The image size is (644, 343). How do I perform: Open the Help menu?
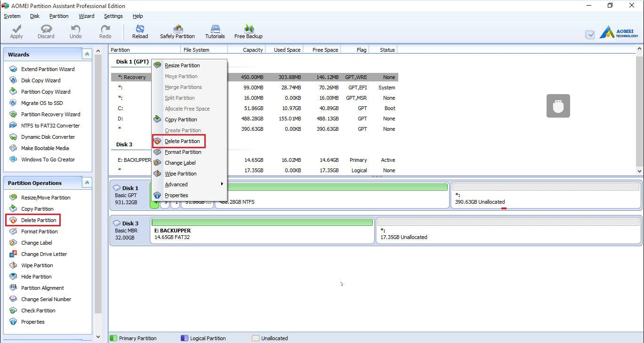pos(138,16)
